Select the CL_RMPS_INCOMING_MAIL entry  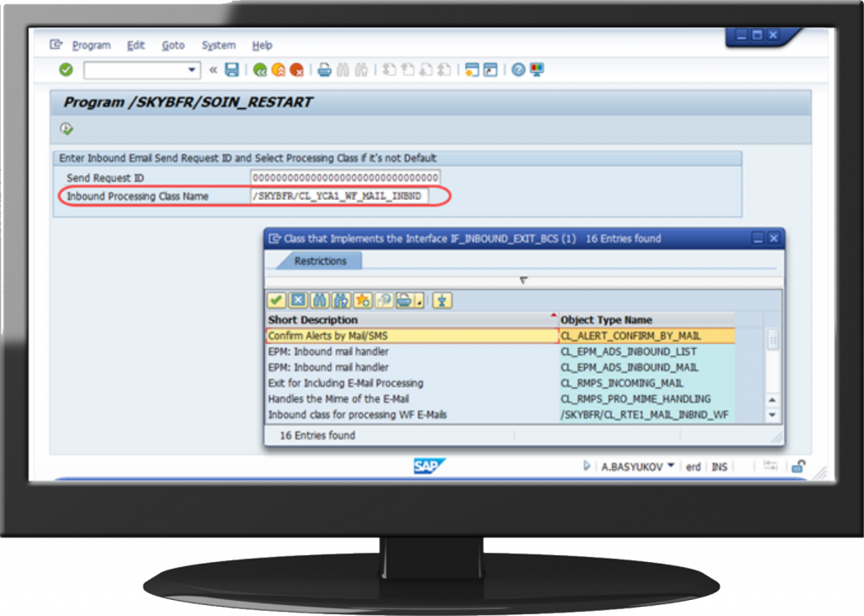[647, 383]
